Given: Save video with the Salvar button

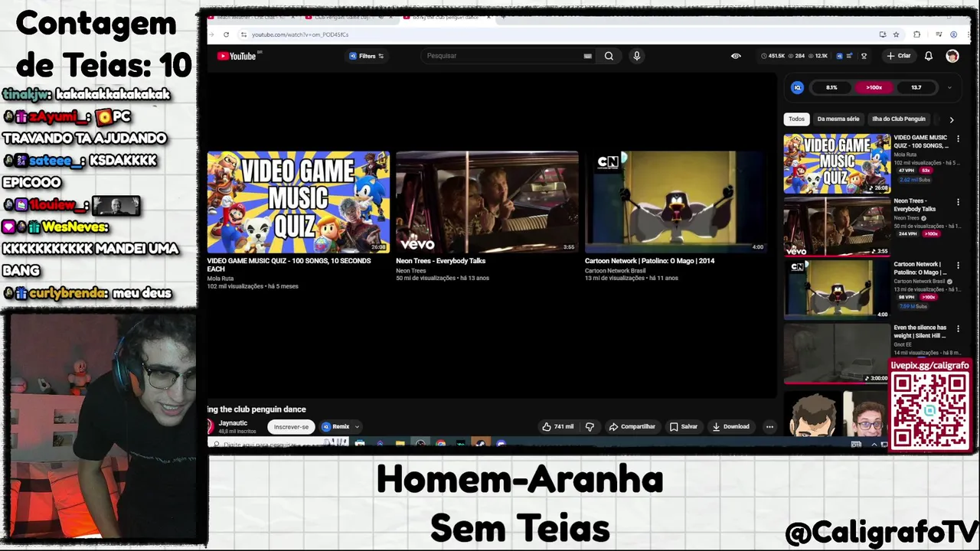Looking at the screenshot, I should [x=683, y=427].
